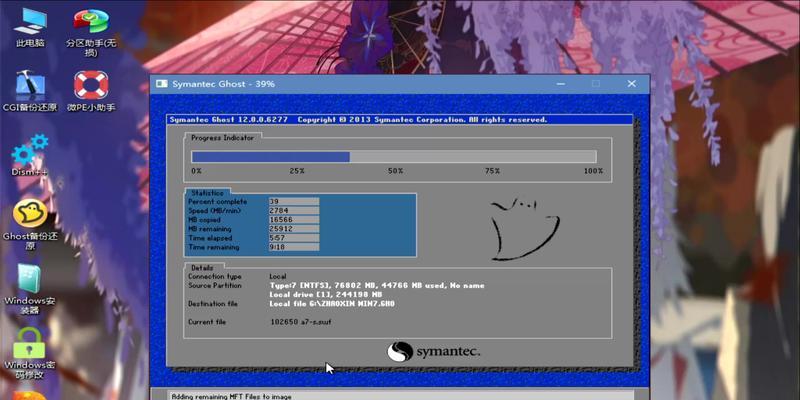Click the Symantec Ghost 12.0.0.6277 copyright header
The width and height of the screenshot is (800, 400).
pyautogui.click(x=358, y=120)
